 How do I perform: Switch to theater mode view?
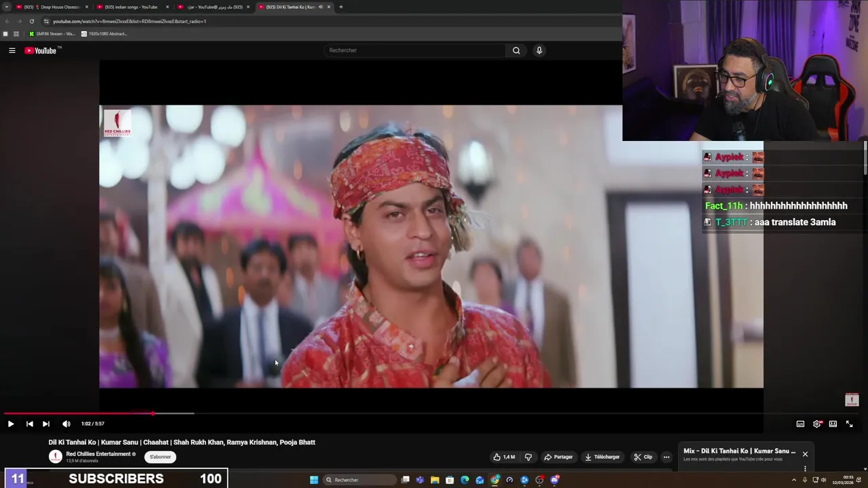tap(833, 424)
